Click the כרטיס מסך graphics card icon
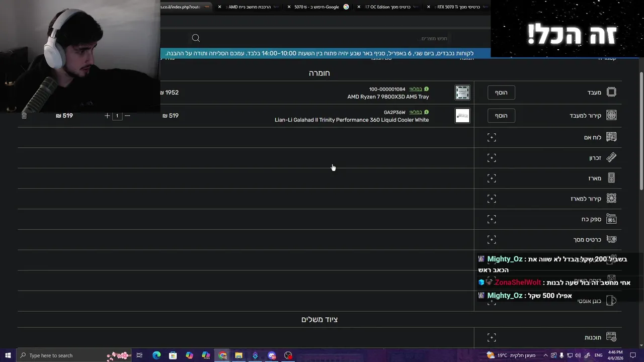The height and width of the screenshot is (362, 644). point(611,239)
